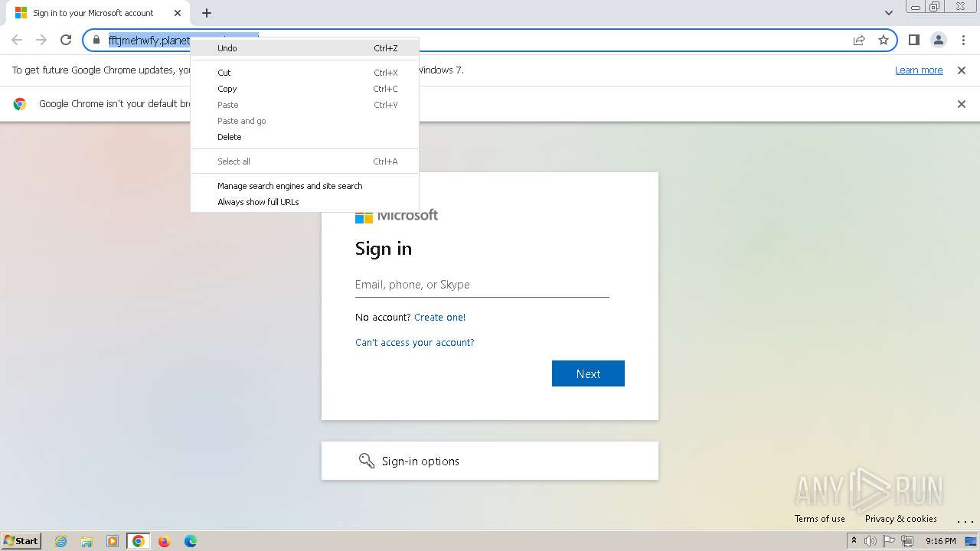Open the tab search chevron
The height and width of the screenshot is (551, 980).
[888, 13]
